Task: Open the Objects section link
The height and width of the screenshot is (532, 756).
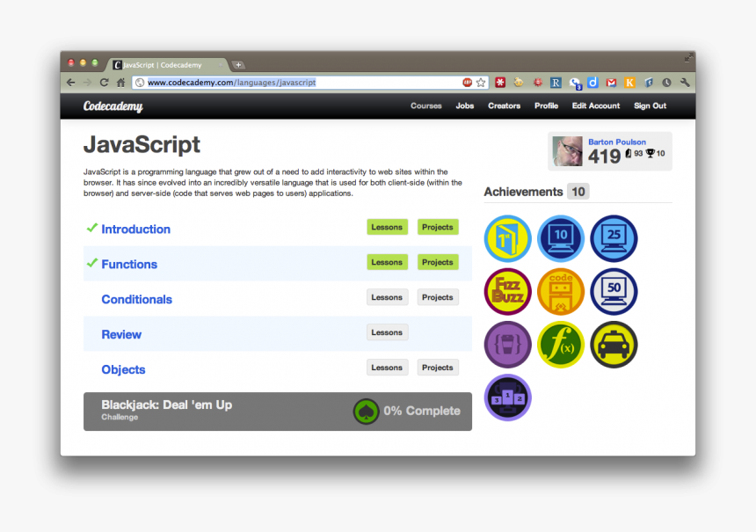Action: 123,370
